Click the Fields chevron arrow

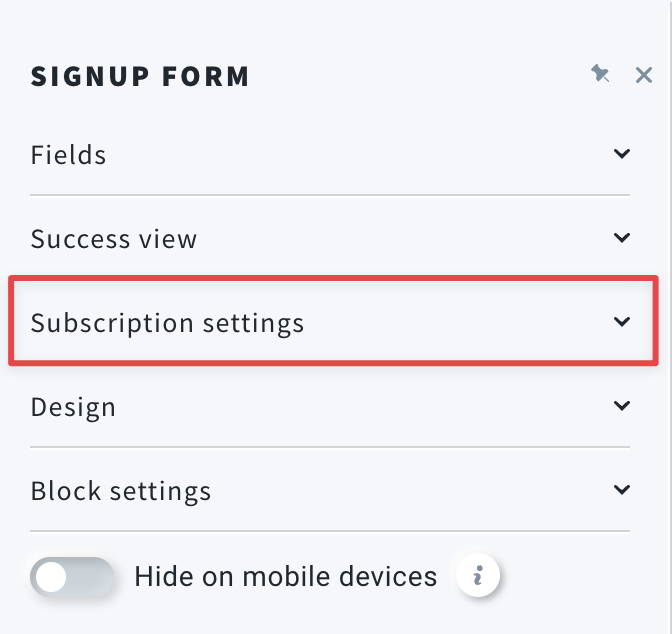(621, 153)
